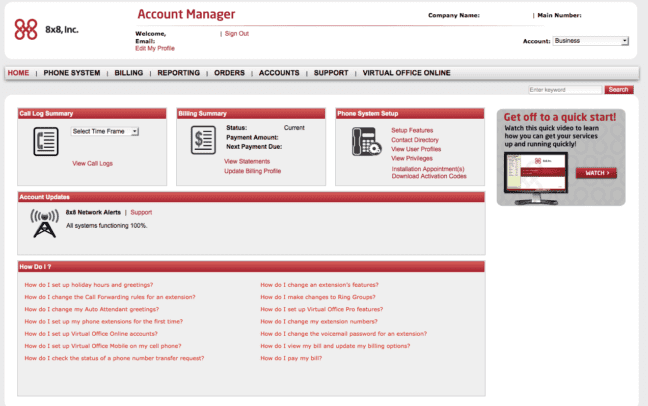Open 'change the voicemail password' help link

344,334
